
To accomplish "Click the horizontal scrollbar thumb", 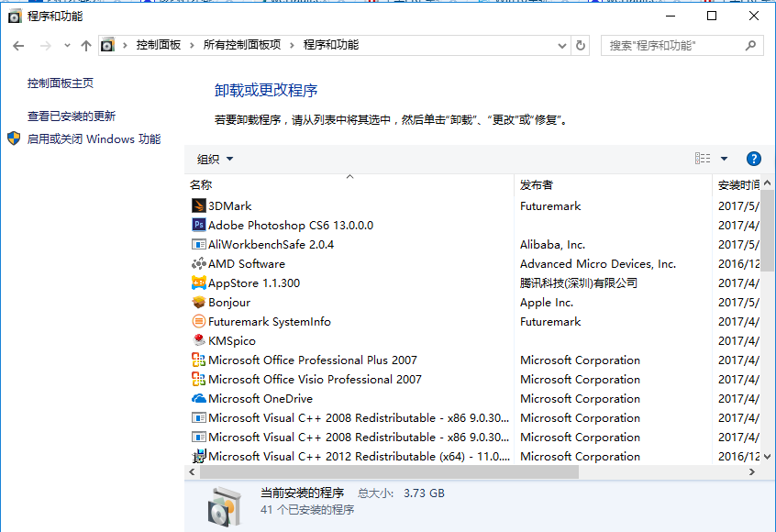I will click(x=389, y=471).
